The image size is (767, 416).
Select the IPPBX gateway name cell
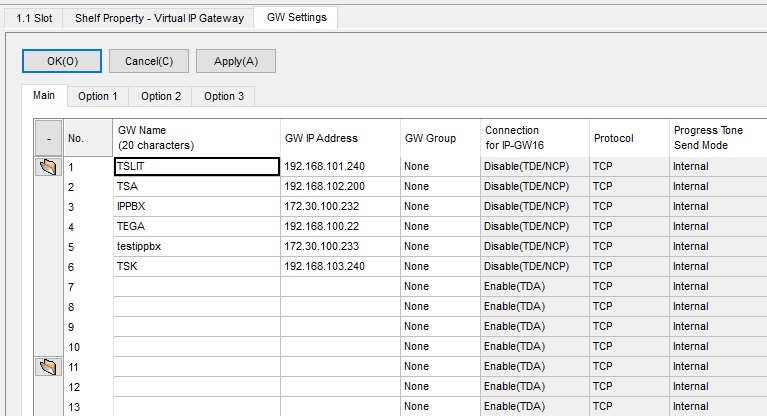point(197,207)
